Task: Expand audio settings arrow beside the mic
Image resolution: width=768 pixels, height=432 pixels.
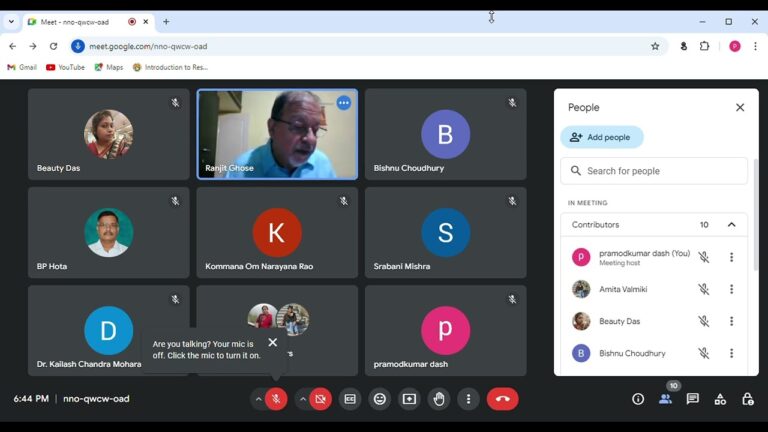Action: tap(258, 399)
